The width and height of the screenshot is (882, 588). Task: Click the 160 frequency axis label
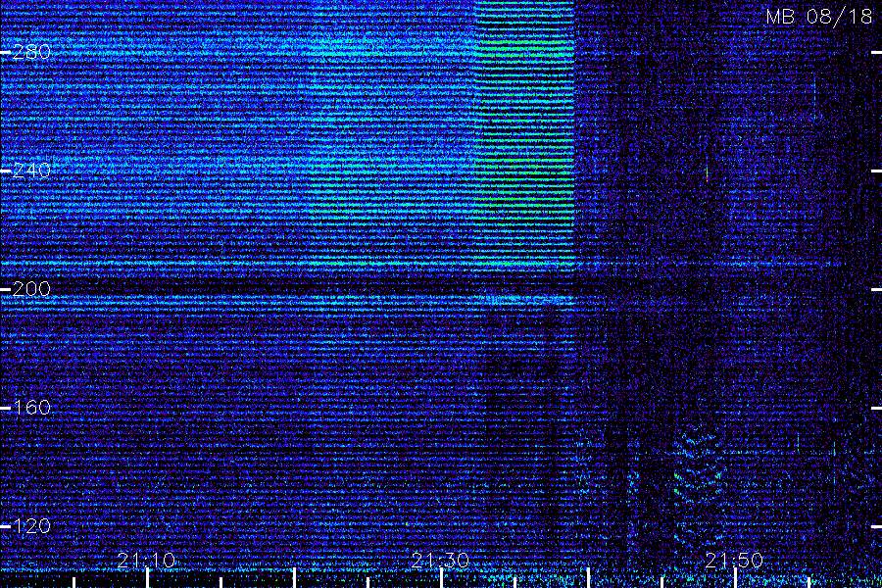pos(31,408)
